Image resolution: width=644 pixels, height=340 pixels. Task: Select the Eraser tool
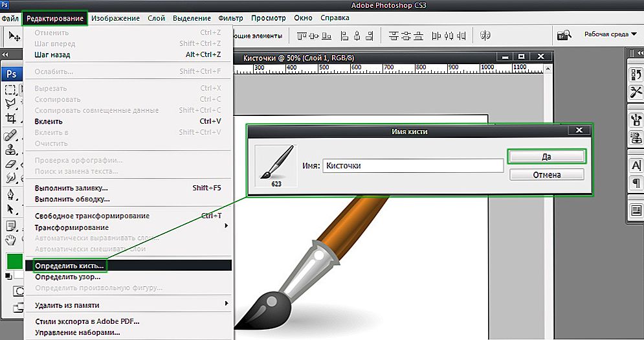(x=10, y=164)
